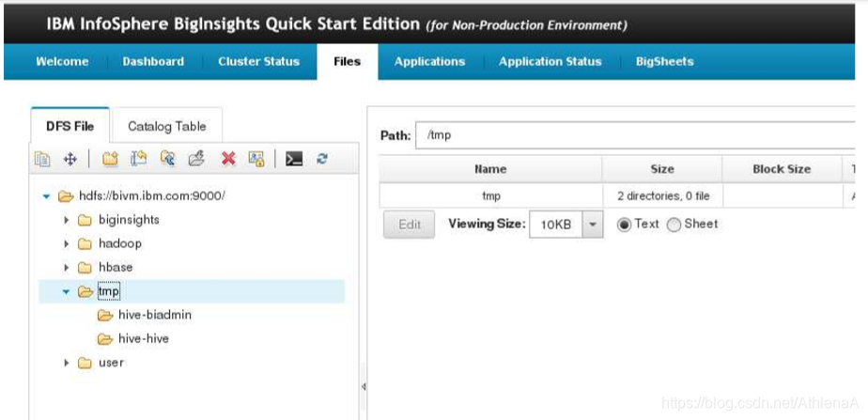Click the hdfs root folder icon
This screenshot has height=420, width=868.
66,195
